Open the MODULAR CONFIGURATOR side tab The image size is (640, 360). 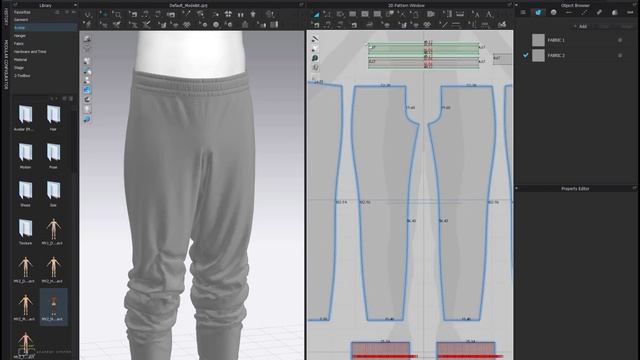6,64
